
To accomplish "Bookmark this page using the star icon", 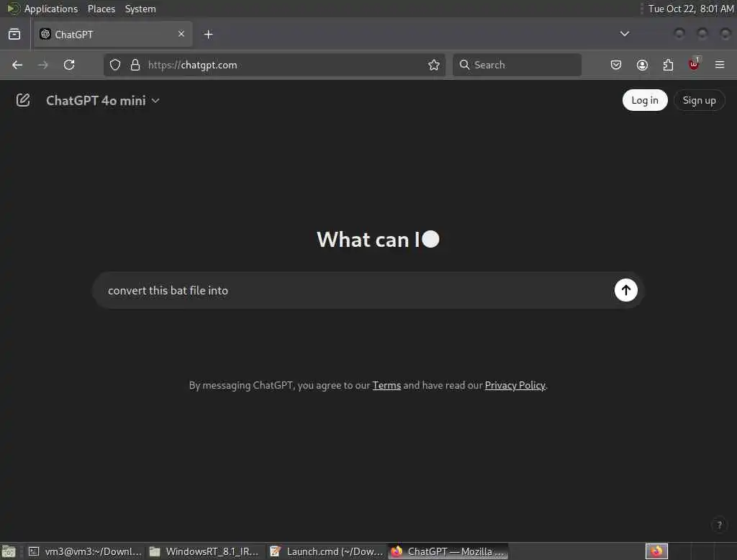I will [x=433, y=65].
